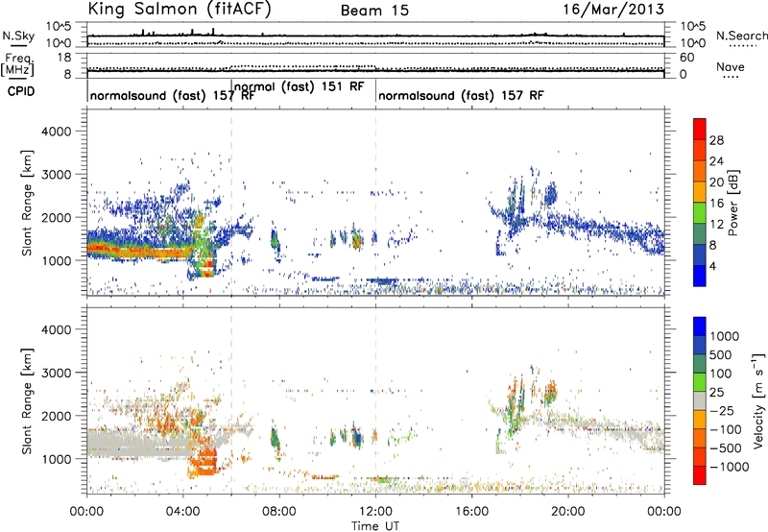768x532 pixels.
Task: Pick bright blue Power colorbar segment below 4
Action: pos(700,277)
